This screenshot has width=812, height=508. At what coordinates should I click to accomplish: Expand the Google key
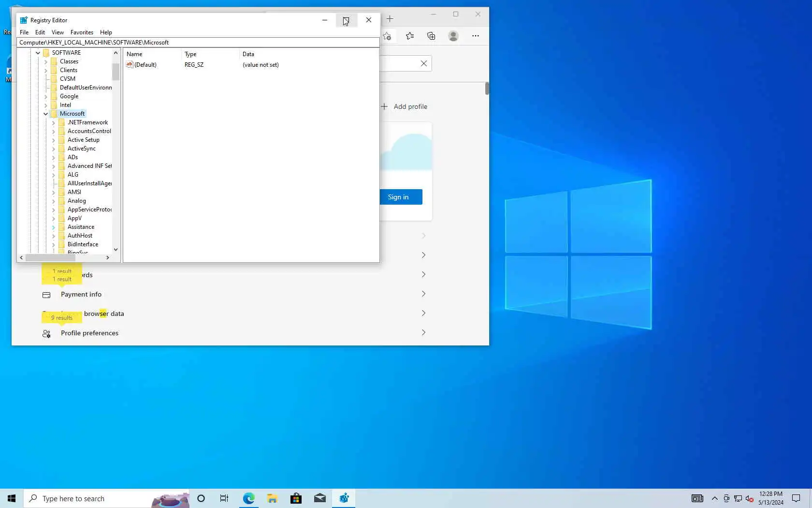pyautogui.click(x=46, y=97)
